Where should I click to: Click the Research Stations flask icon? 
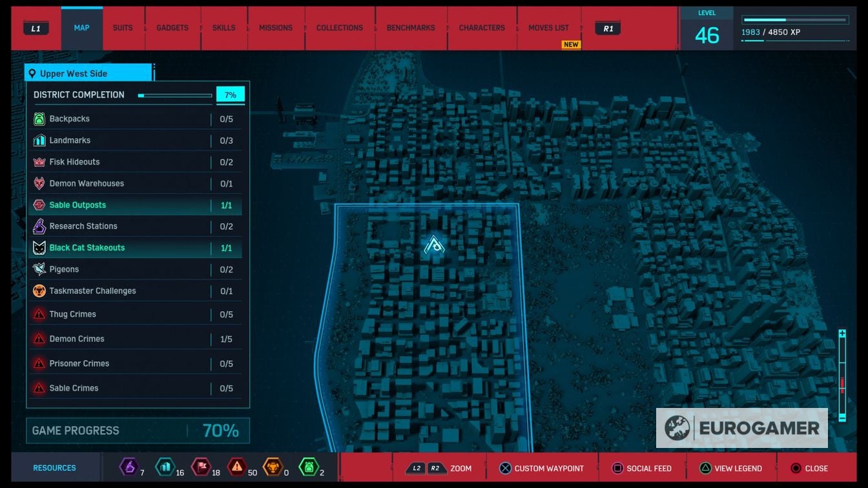click(39, 227)
